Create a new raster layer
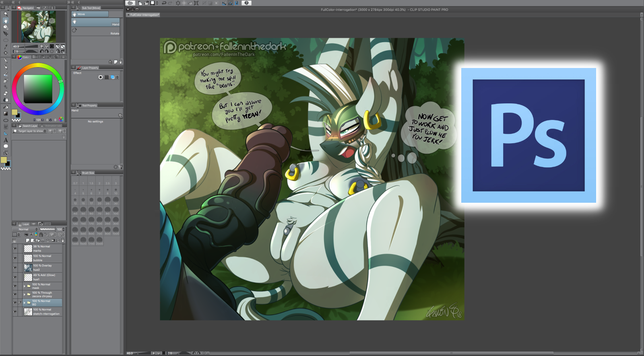The height and width of the screenshot is (356, 644). point(28,241)
